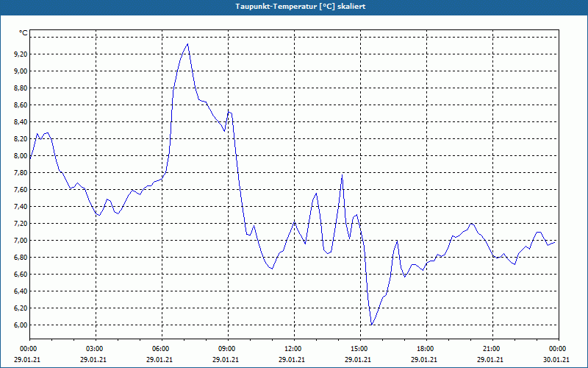Pick the 18:00 time label
Viewport: 588px width, 368px height.
pos(426,349)
